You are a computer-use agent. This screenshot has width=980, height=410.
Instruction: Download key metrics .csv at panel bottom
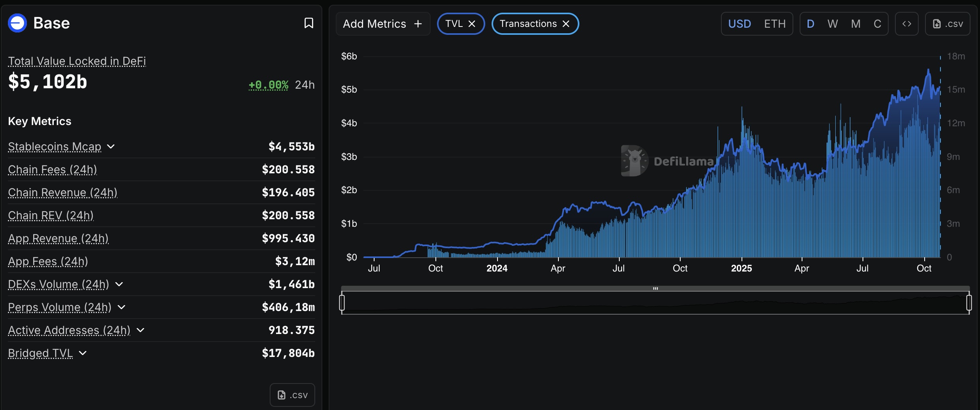(x=292, y=395)
